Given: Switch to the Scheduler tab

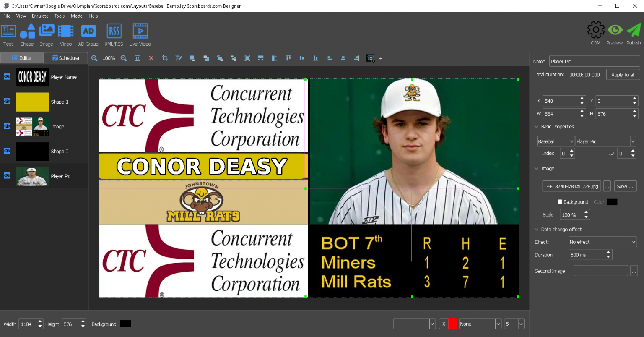Looking at the screenshot, I should 66,57.
